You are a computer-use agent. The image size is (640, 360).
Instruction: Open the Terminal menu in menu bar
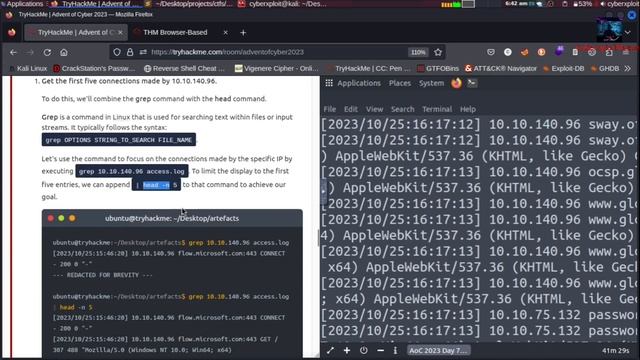coord(437,109)
